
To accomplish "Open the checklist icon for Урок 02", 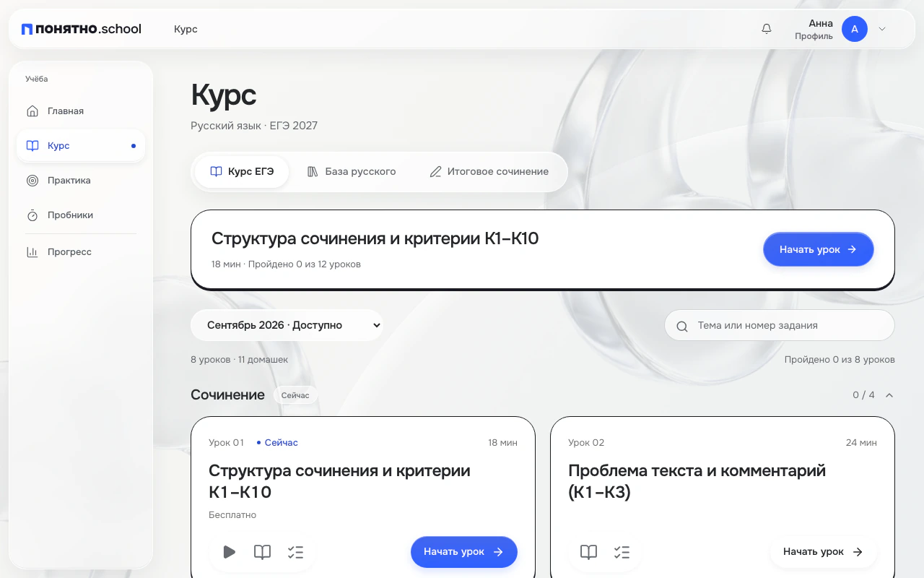I will coord(622,552).
